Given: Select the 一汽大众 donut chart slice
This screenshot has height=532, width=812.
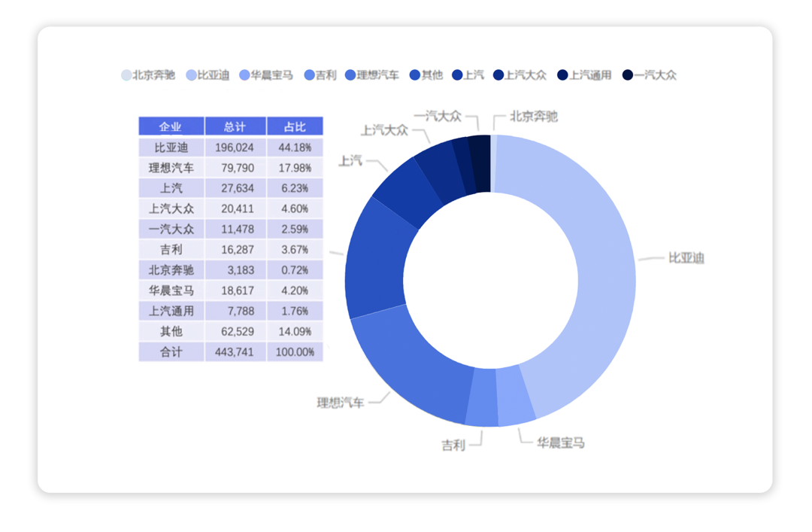Looking at the screenshot, I should click(480, 163).
